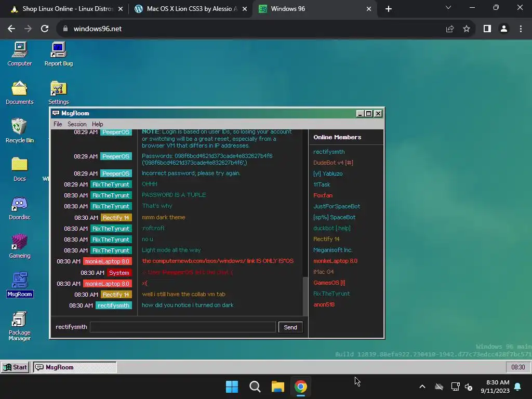Bookmark this page with the star icon
This screenshot has height=399, width=532.
(467, 29)
